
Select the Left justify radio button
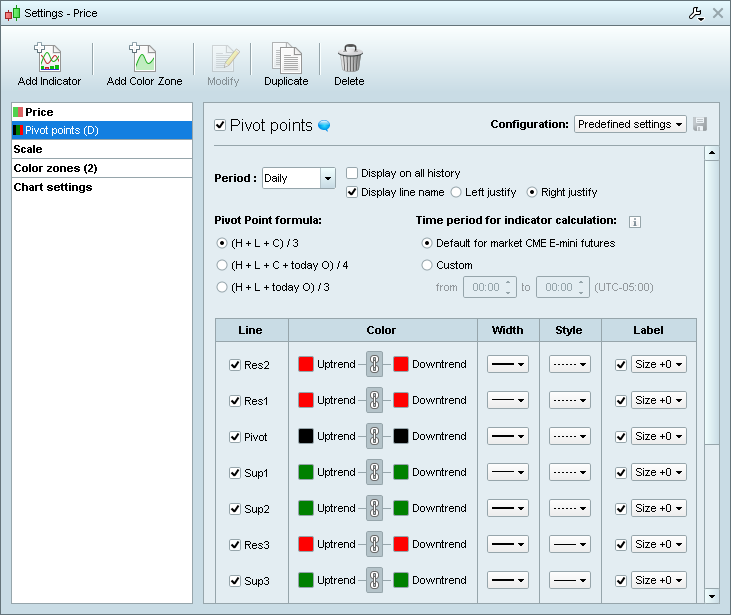[456, 192]
